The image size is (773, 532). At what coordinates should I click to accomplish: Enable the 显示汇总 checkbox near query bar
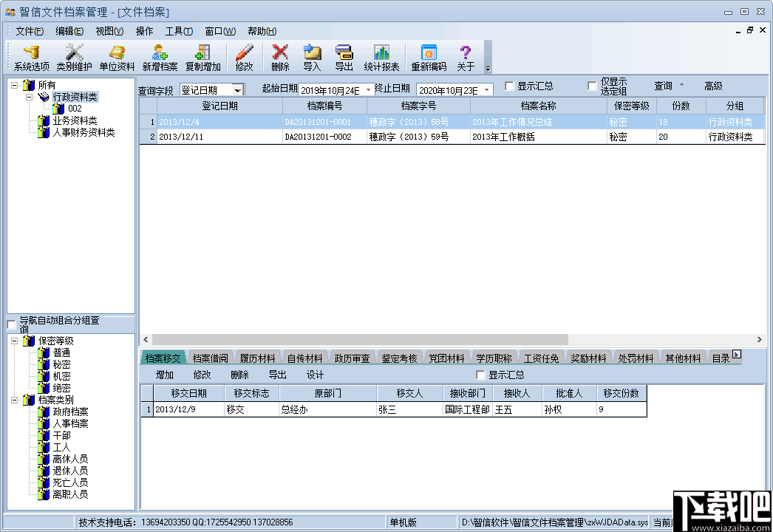(x=508, y=86)
